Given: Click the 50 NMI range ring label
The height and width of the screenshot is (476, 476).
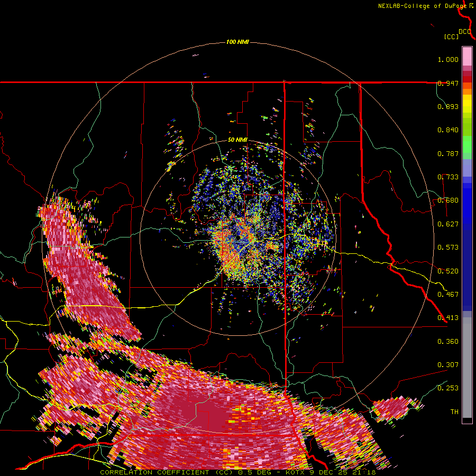Looking at the screenshot, I should 237,140.
